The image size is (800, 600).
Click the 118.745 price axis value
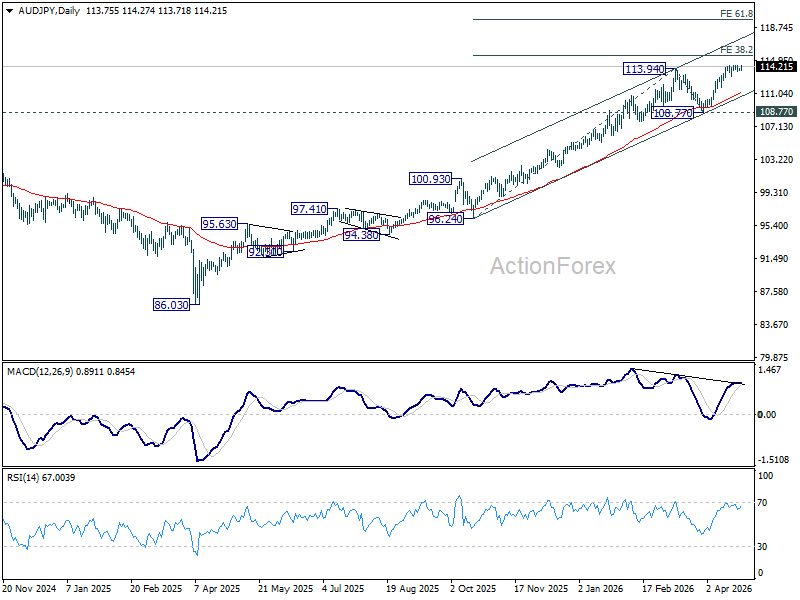coord(777,28)
